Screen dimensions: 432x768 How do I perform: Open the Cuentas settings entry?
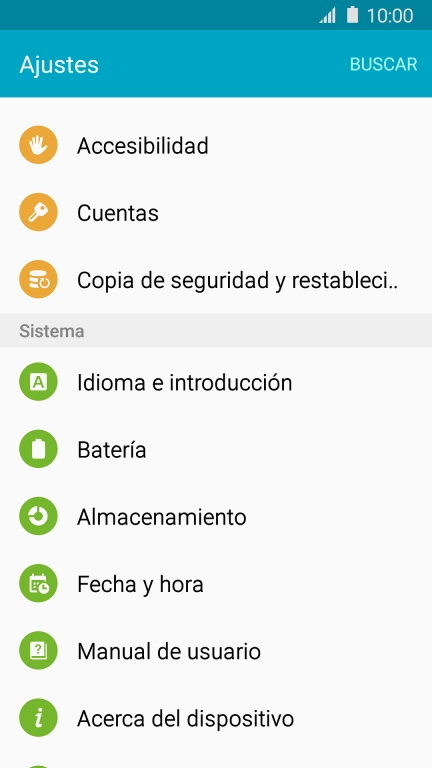click(216, 213)
